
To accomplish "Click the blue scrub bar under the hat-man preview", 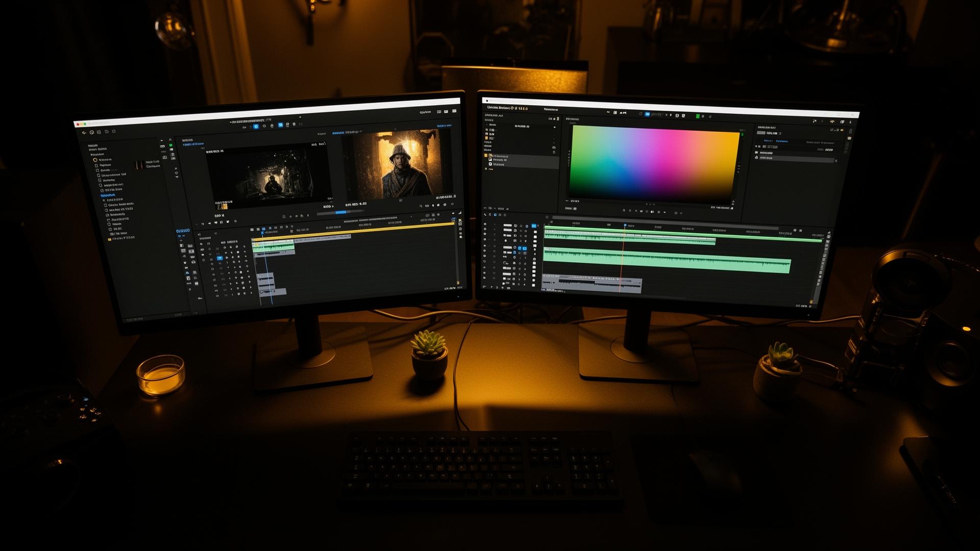I will 341,212.
